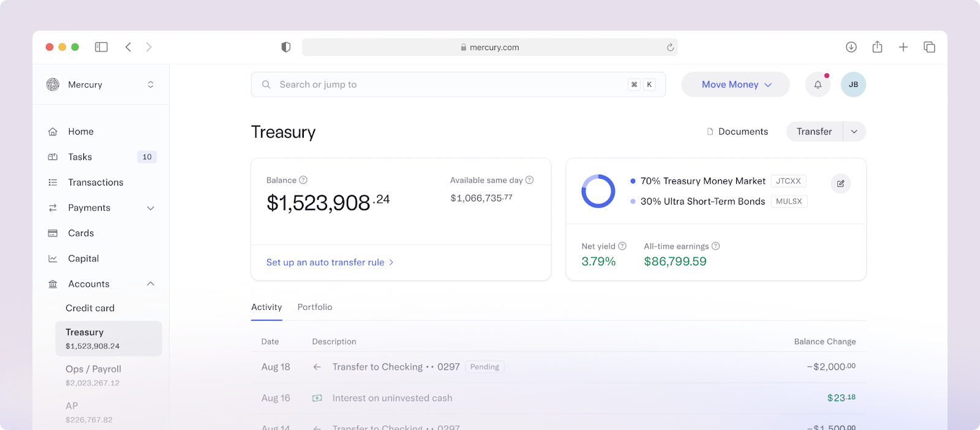This screenshot has width=980, height=430.
Task: Open the JB profile avatar
Action: (853, 85)
